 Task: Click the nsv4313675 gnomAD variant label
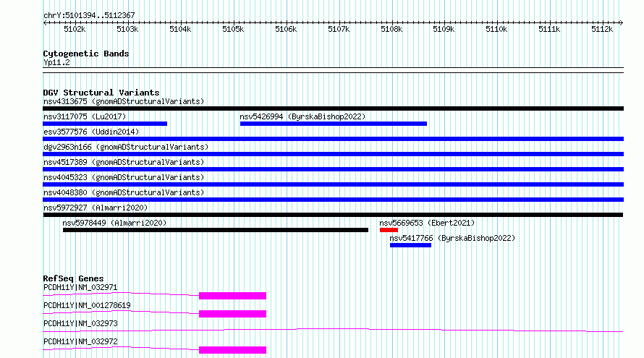click(124, 101)
